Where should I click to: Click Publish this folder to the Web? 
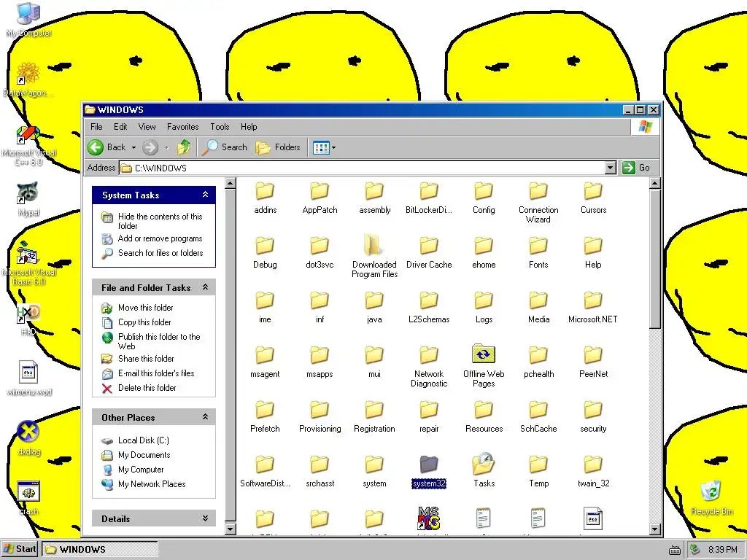click(159, 341)
